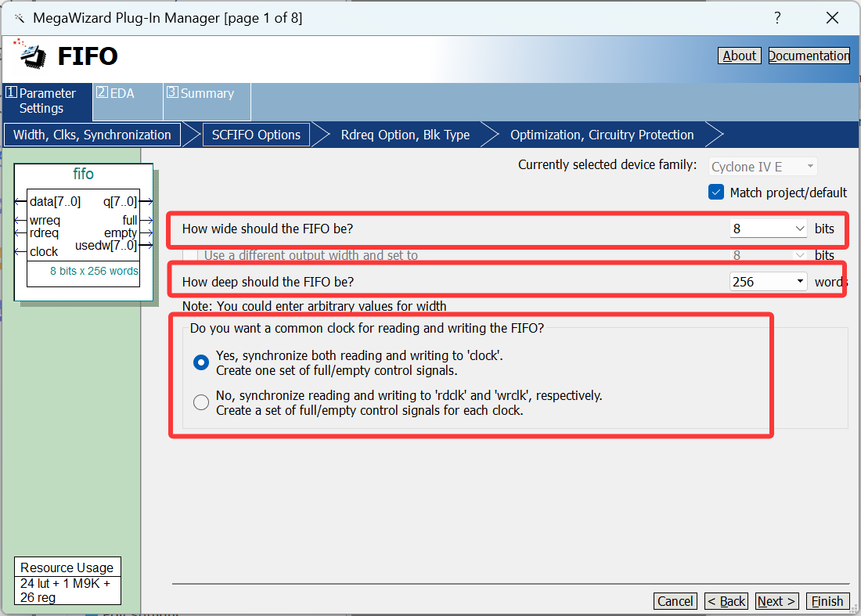
Task: Open the Cyclone IV E device family dropdown
Action: (x=762, y=167)
